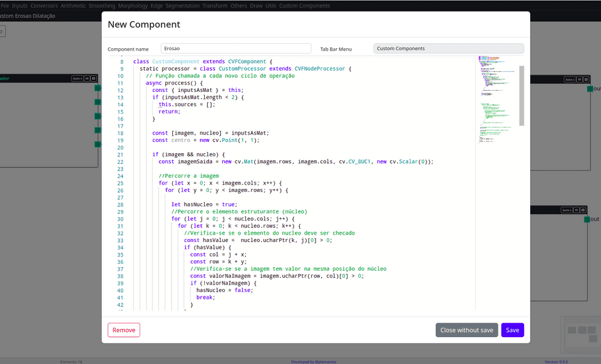Click the Tab Bar Menu field
Viewport: 601px width, 364px height.
click(448, 49)
